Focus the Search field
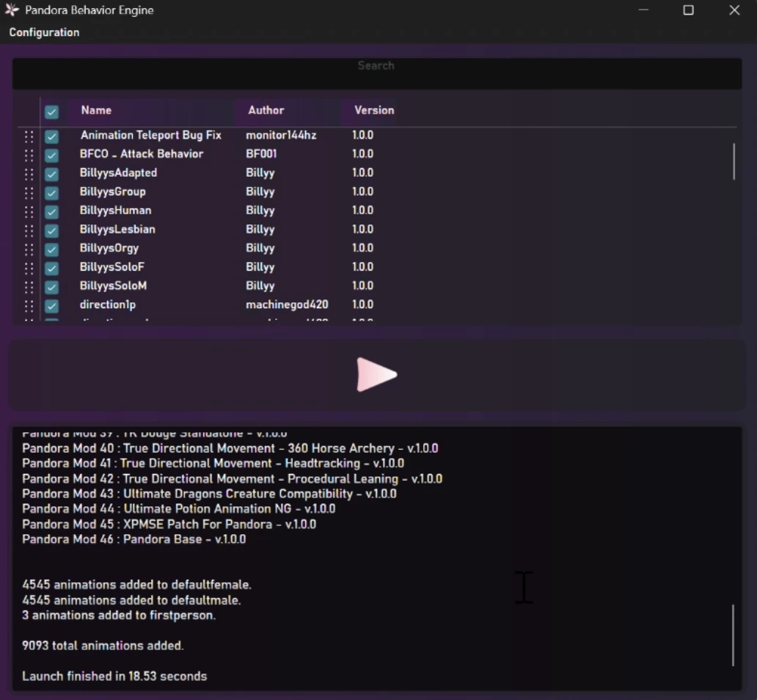Screen dimensions: 757x700 pos(376,73)
